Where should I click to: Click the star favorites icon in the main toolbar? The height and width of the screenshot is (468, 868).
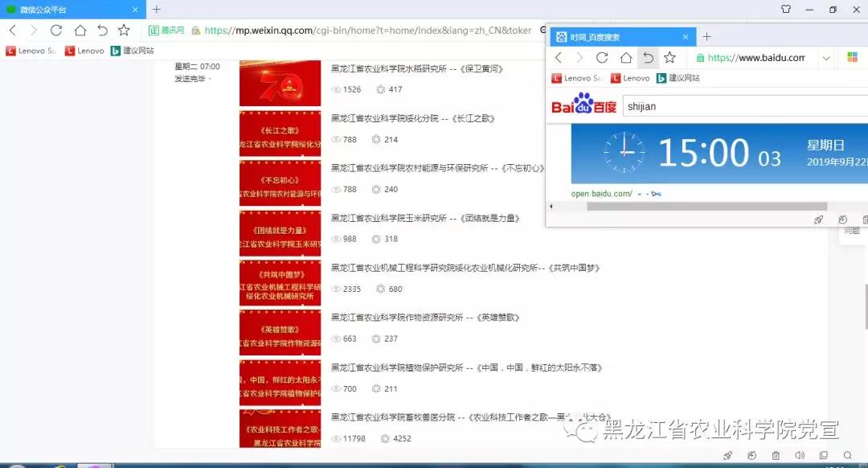click(x=123, y=30)
